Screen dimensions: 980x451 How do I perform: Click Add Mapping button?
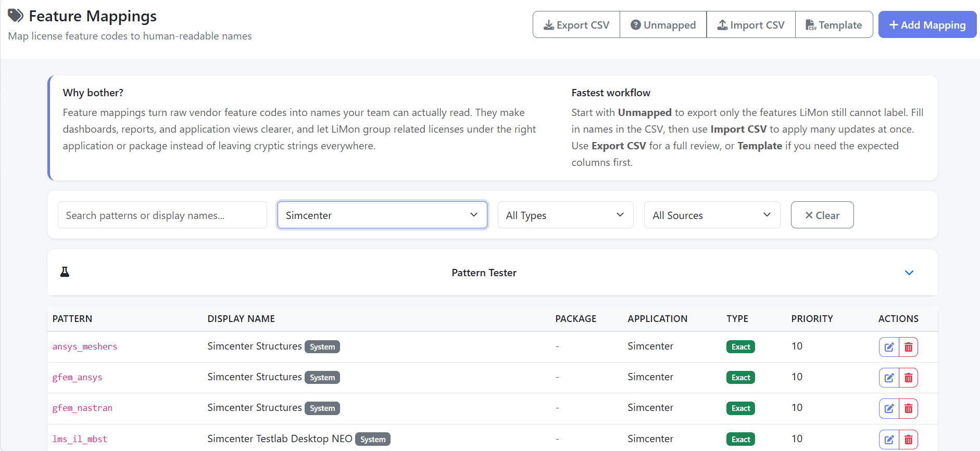pyautogui.click(x=927, y=24)
